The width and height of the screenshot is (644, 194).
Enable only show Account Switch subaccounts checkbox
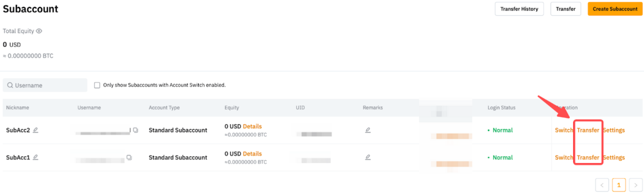[x=97, y=85]
